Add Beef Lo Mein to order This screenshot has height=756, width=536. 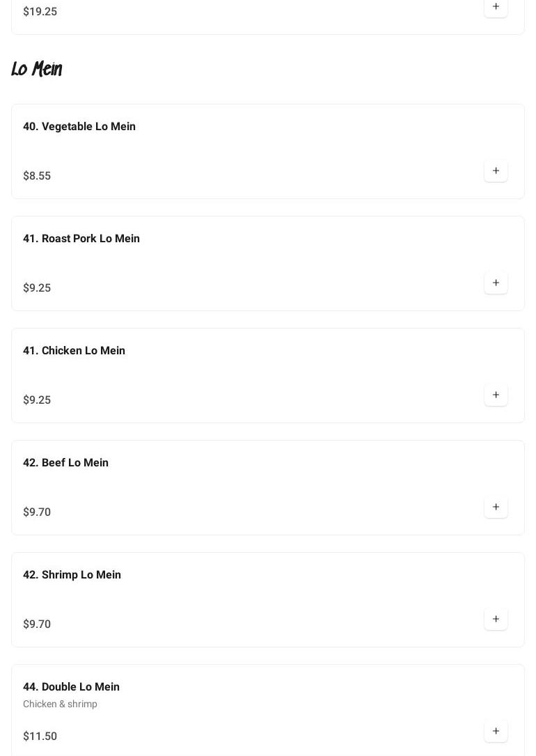496,507
